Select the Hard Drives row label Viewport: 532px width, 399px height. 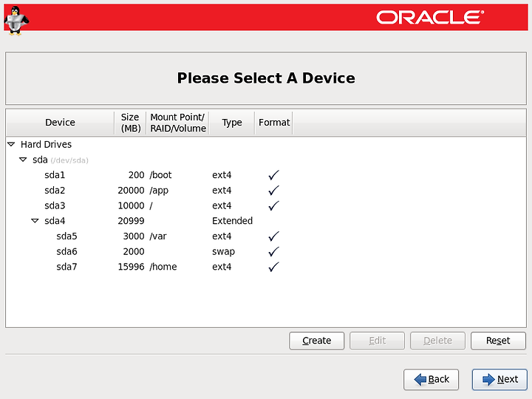tap(46, 145)
